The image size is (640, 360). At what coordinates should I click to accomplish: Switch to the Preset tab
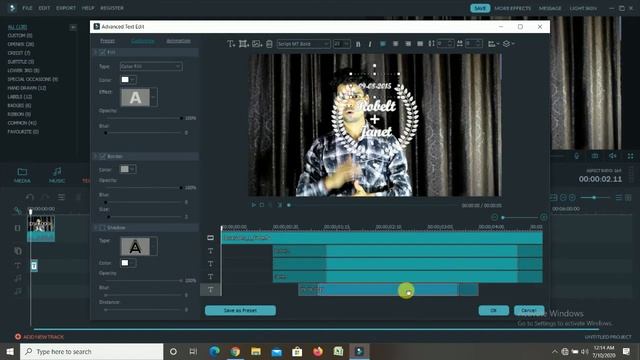[107, 41]
